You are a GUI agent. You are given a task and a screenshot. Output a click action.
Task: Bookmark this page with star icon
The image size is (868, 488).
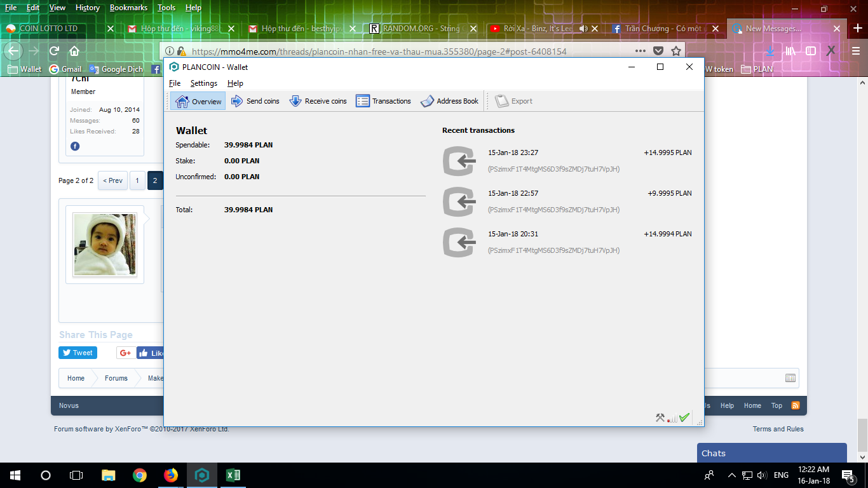676,51
